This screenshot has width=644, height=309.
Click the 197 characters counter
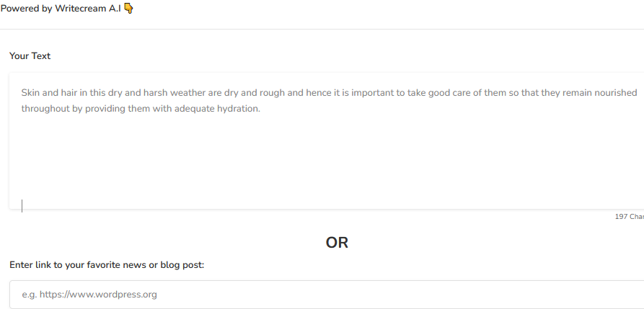pos(629,216)
